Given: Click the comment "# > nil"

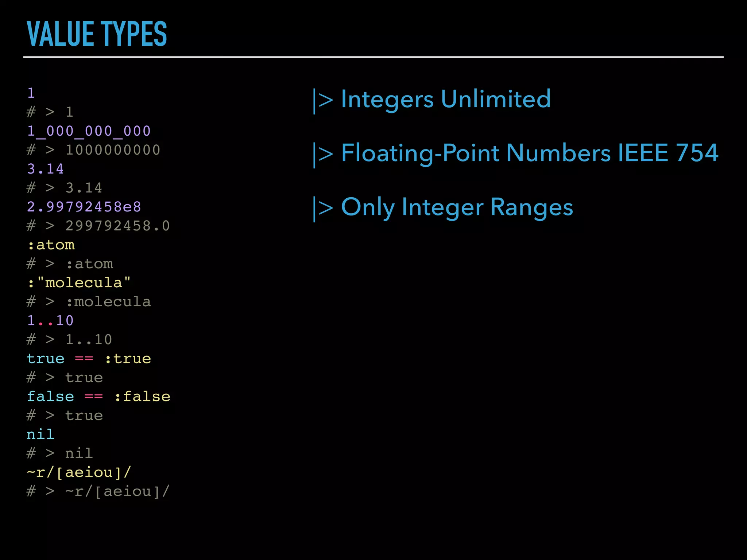Looking at the screenshot, I should pyautogui.click(x=60, y=453).
